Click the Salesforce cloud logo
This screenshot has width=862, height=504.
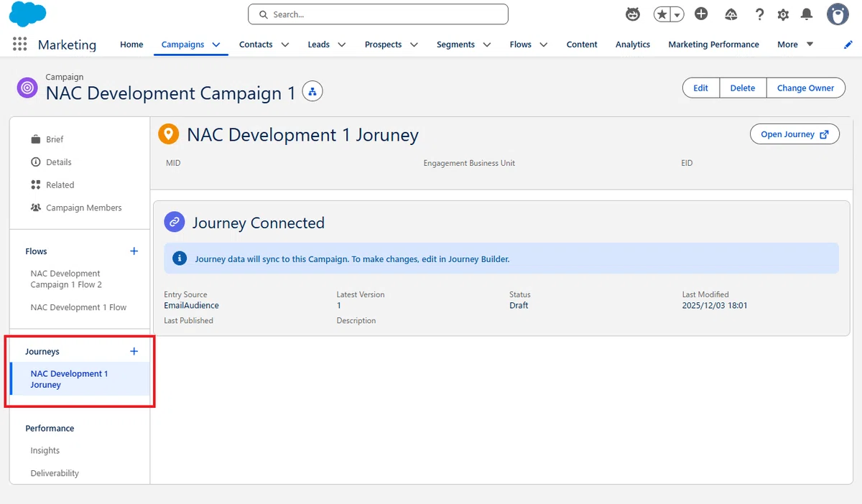point(29,14)
